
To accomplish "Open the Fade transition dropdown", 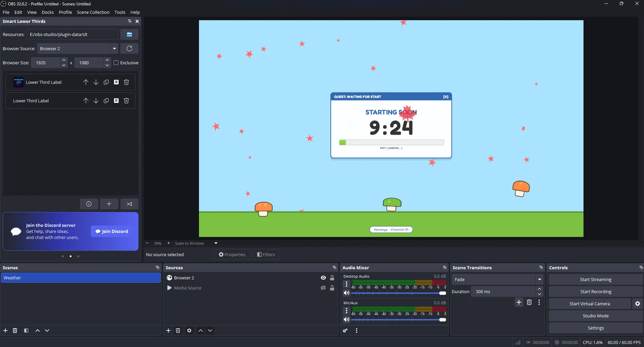I will [539, 279].
